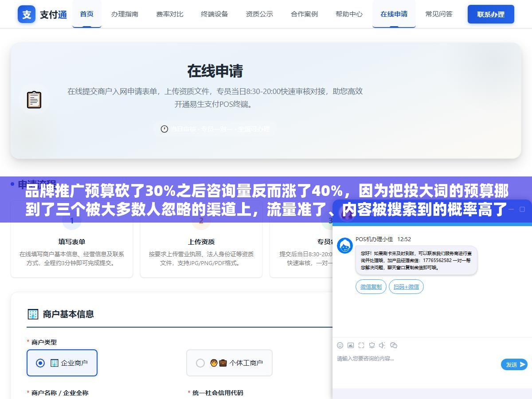The width and height of the screenshot is (532, 399).
Task: Open 常见问答 navigation item
Action: click(x=439, y=14)
